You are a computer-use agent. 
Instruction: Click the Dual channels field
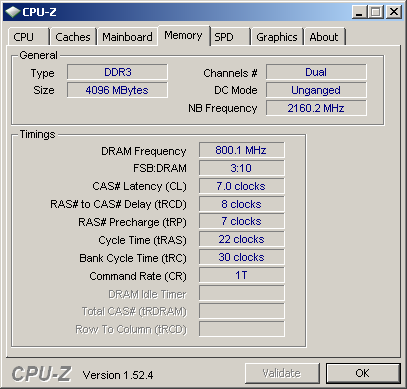coord(316,72)
